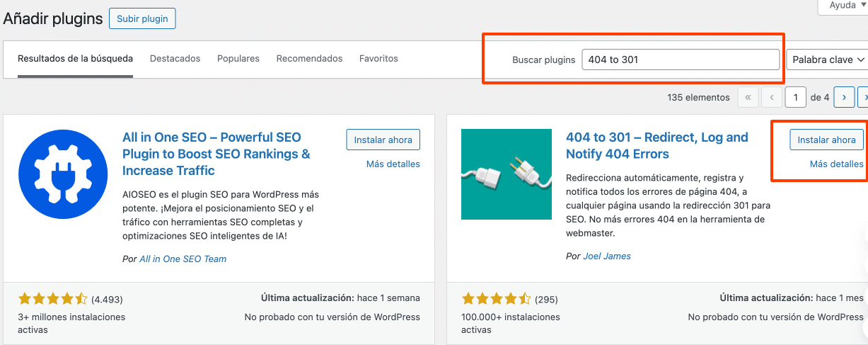The image size is (868, 345).
Task: Select the Resultados de la búsqueda tab
Action: [x=75, y=59]
